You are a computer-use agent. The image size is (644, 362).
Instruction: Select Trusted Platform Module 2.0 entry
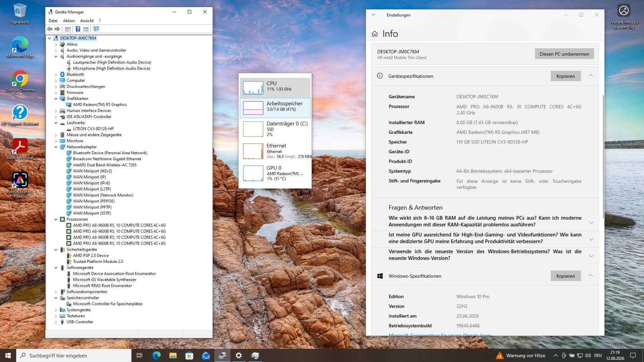[x=98, y=261]
